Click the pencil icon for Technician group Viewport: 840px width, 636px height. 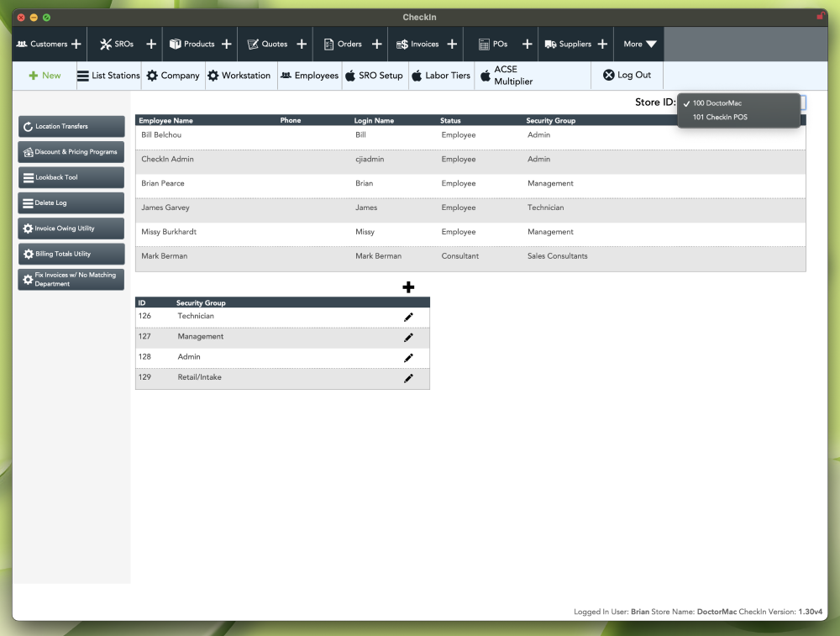pos(408,317)
